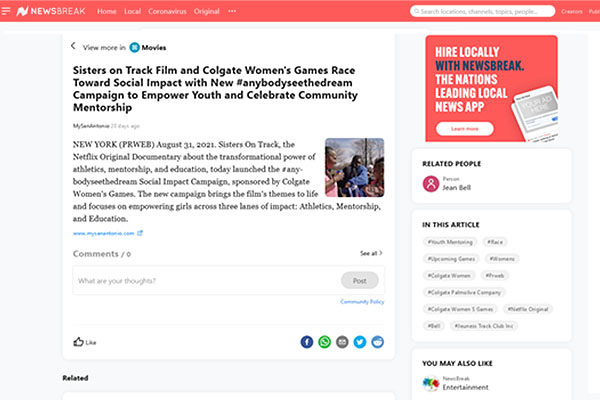Go back using the left chevron arrow
600x400 pixels.
(x=73, y=46)
